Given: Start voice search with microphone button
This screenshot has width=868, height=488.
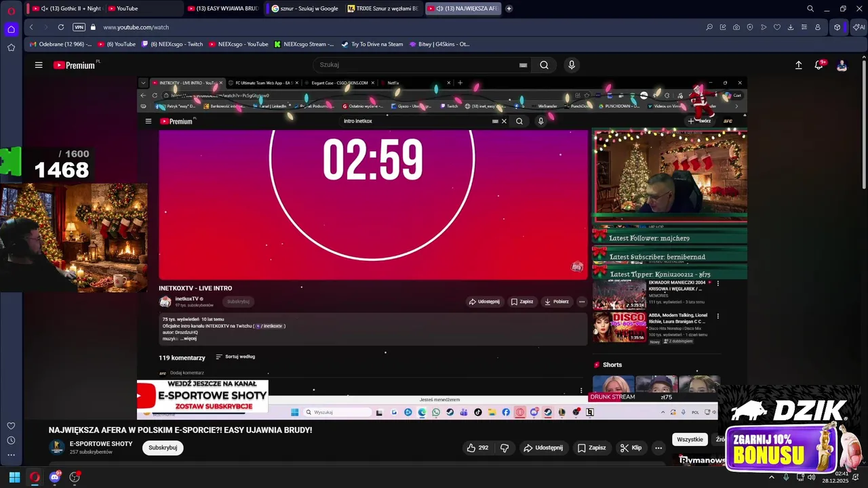Looking at the screenshot, I should tap(572, 65).
